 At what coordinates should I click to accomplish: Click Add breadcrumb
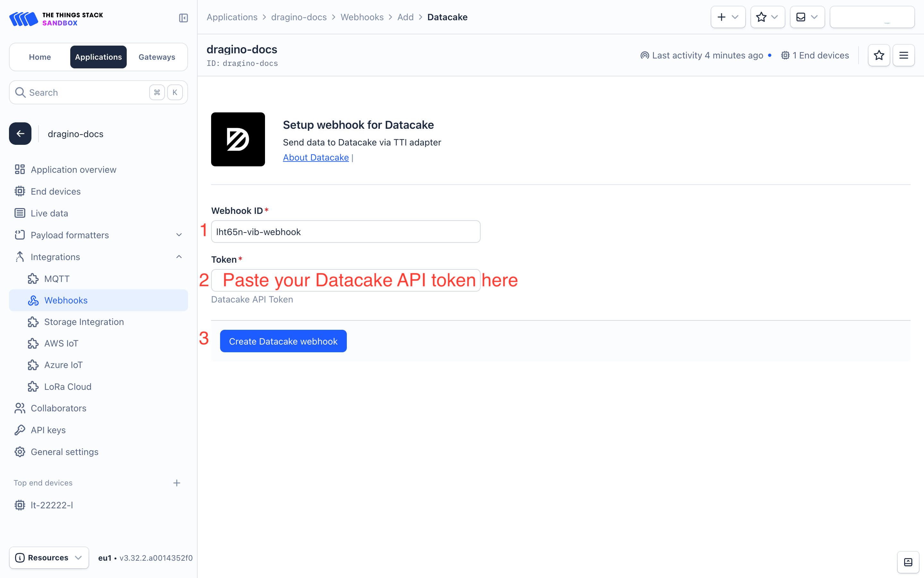pos(405,17)
